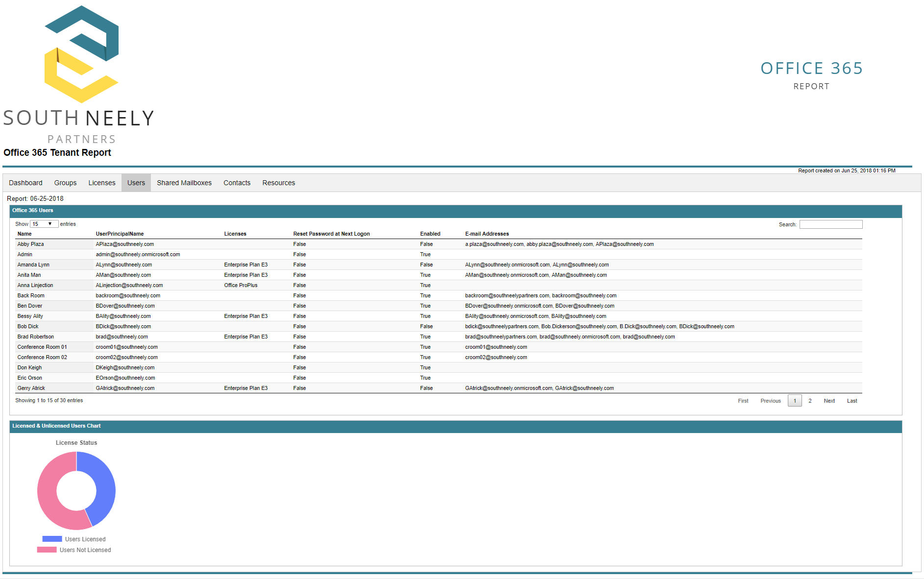Click BDover@southneely.com principal name

click(x=125, y=306)
